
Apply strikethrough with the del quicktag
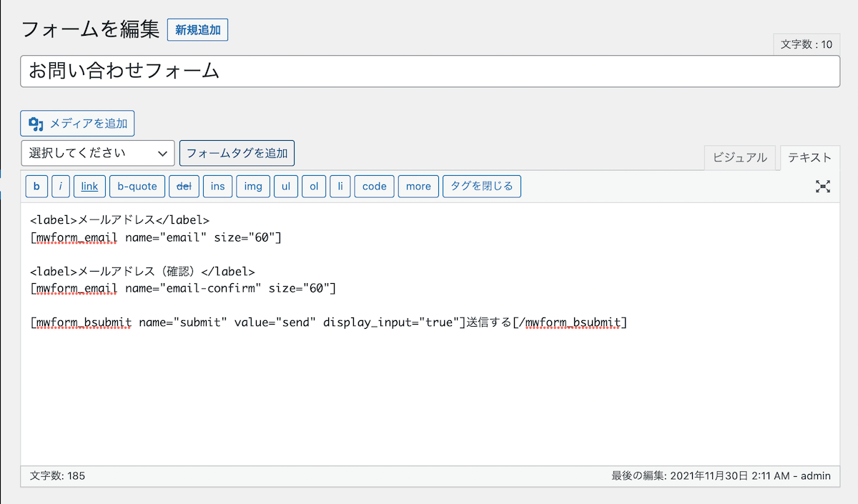click(184, 186)
